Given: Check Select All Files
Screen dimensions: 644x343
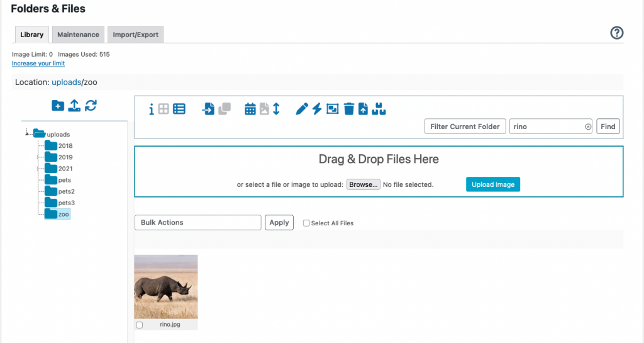Looking at the screenshot, I should pos(306,223).
